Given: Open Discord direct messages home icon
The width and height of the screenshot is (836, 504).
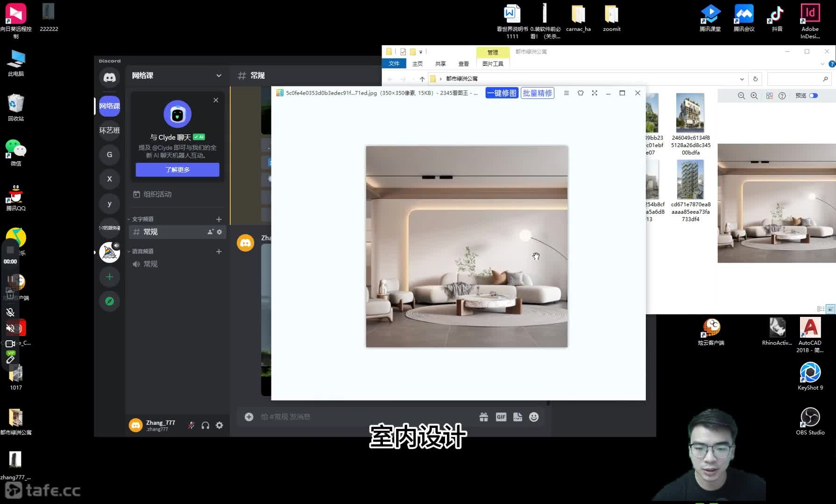Looking at the screenshot, I should coord(109,77).
